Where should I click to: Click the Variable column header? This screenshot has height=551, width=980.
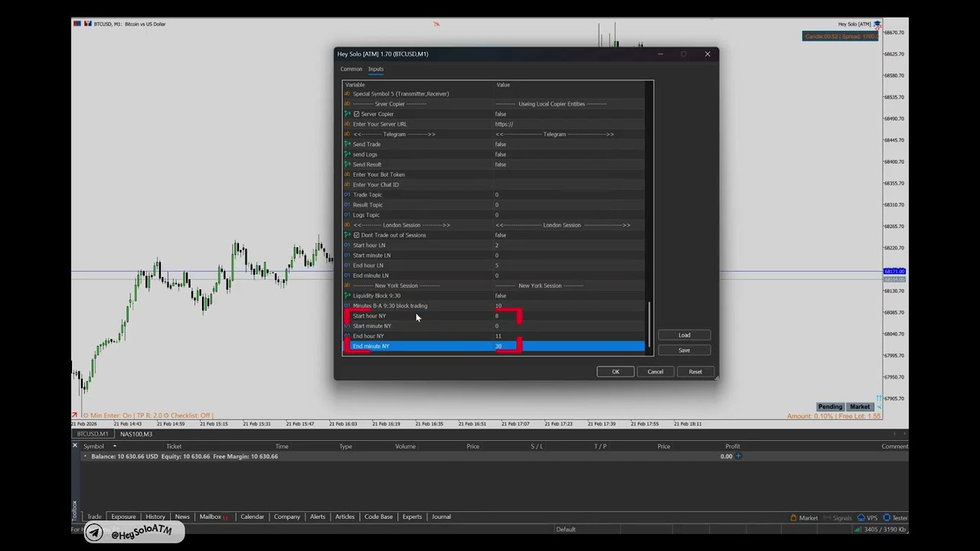point(355,85)
